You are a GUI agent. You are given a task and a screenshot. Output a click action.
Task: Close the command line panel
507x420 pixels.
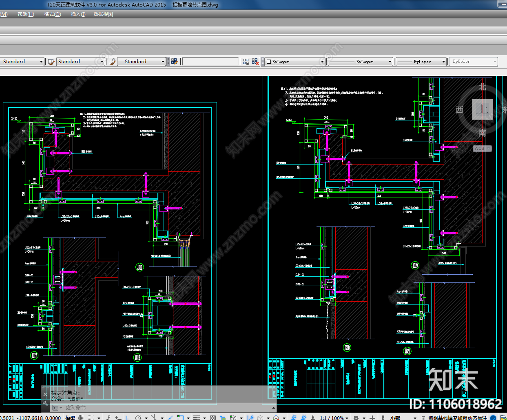coord(45,394)
